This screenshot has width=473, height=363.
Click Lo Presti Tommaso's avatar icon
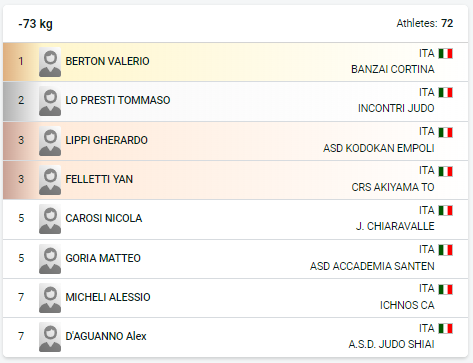(x=50, y=101)
